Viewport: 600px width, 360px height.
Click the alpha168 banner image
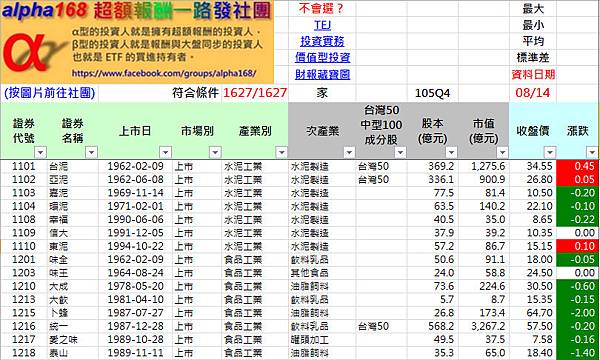point(137,42)
